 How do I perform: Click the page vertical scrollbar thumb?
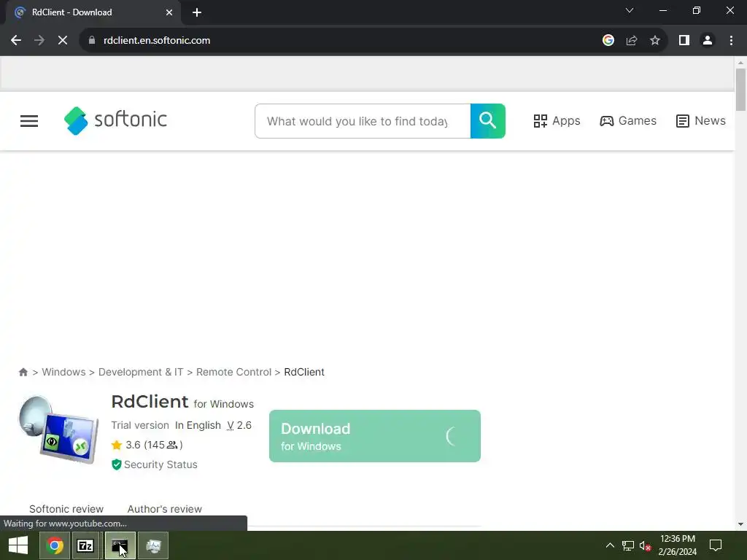tap(740, 90)
